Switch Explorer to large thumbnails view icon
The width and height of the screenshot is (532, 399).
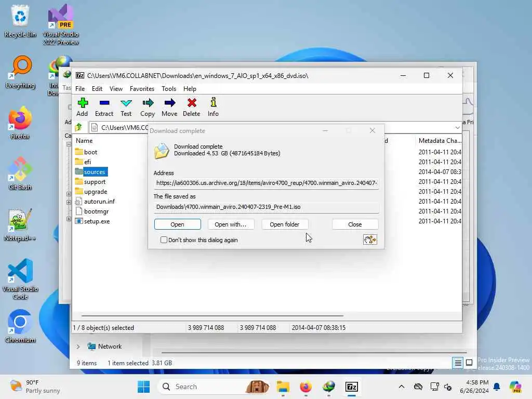(469, 363)
